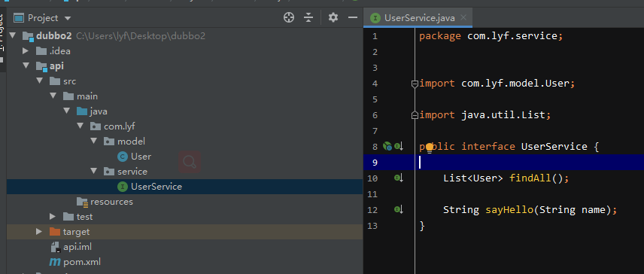Image resolution: width=644 pixels, height=274 pixels.
Task: Expand the test folder arrow
Action: [53, 216]
